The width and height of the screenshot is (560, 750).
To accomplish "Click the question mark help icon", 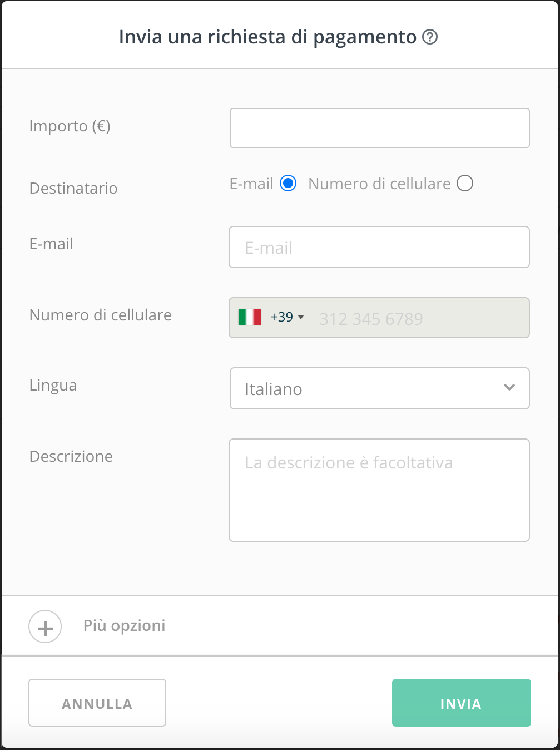I will point(429,37).
